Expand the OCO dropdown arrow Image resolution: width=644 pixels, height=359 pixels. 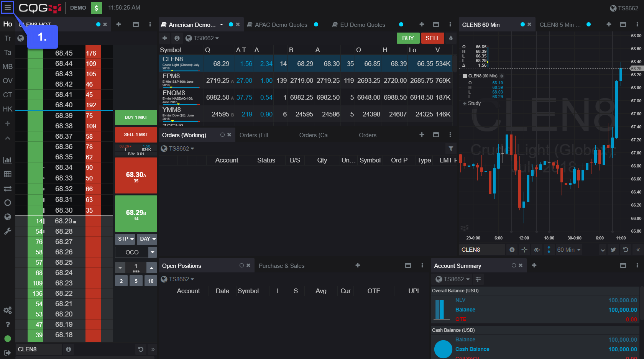click(153, 252)
